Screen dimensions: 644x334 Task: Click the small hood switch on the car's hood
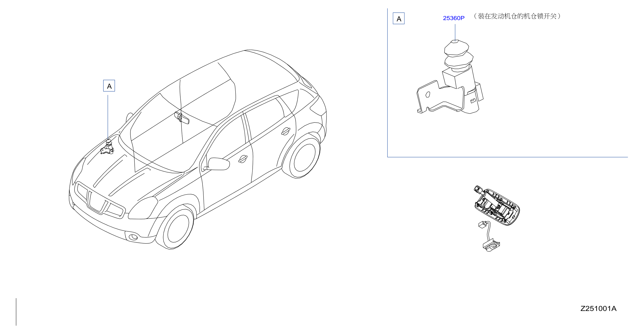pos(107,147)
